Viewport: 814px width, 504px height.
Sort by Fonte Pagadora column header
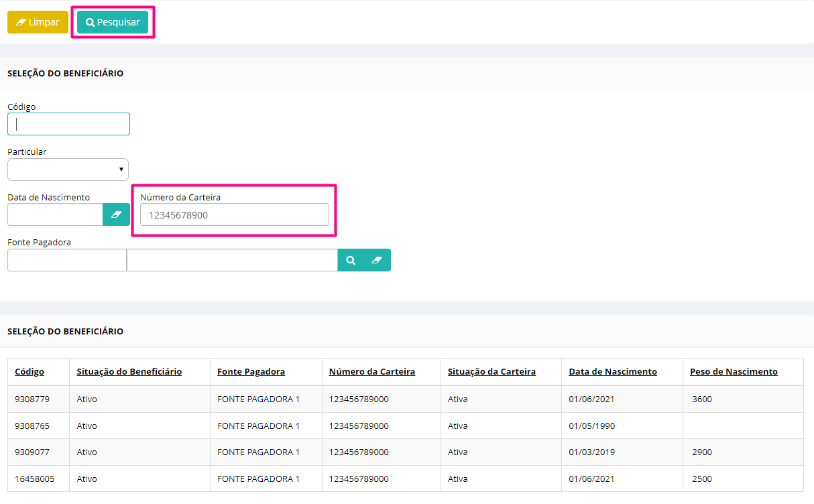coord(251,371)
